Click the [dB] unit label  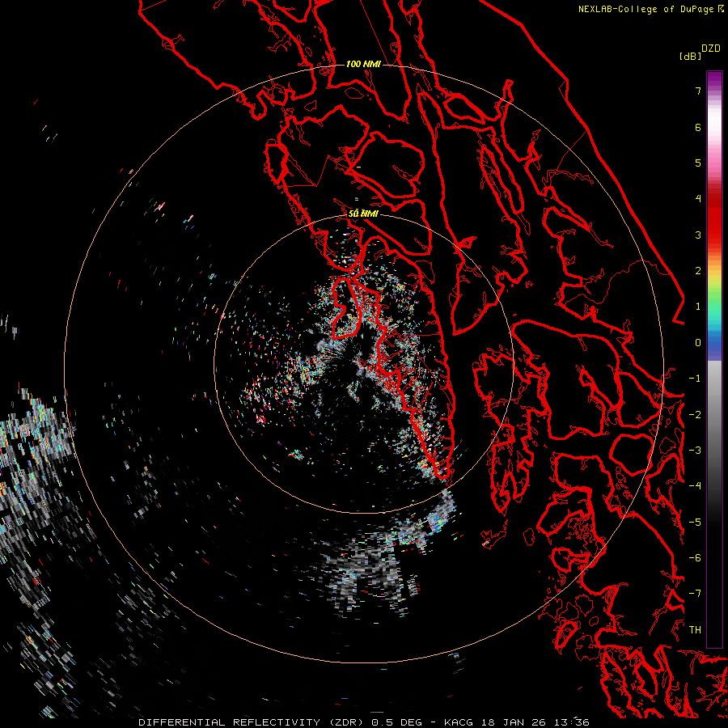click(690, 56)
